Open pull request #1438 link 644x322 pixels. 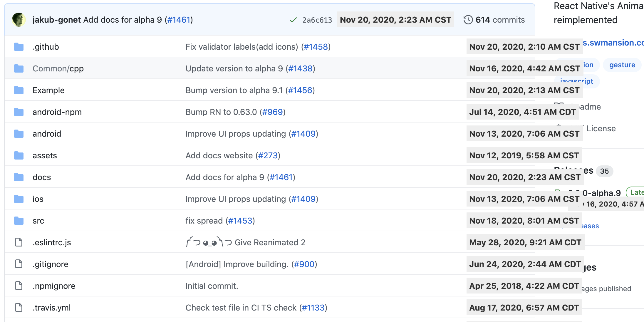click(x=301, y=68)
